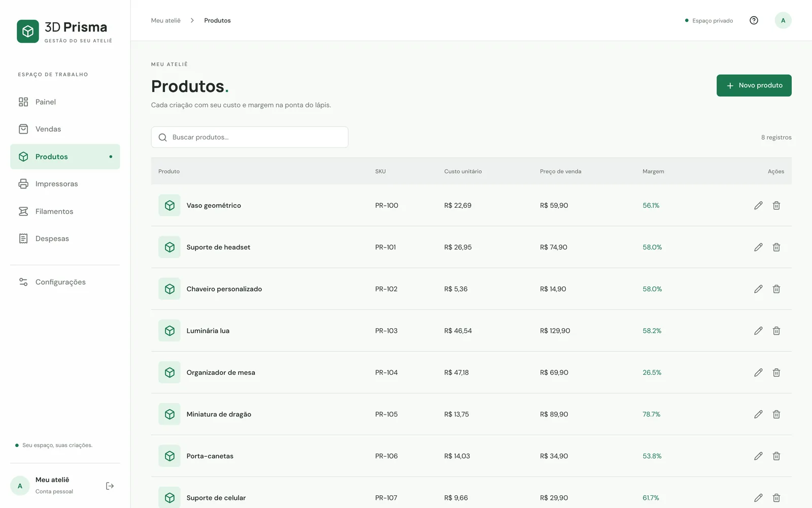812x508 pixels.
Task: Click the R$ 129,90 price cell
Action: click(555, 331)
